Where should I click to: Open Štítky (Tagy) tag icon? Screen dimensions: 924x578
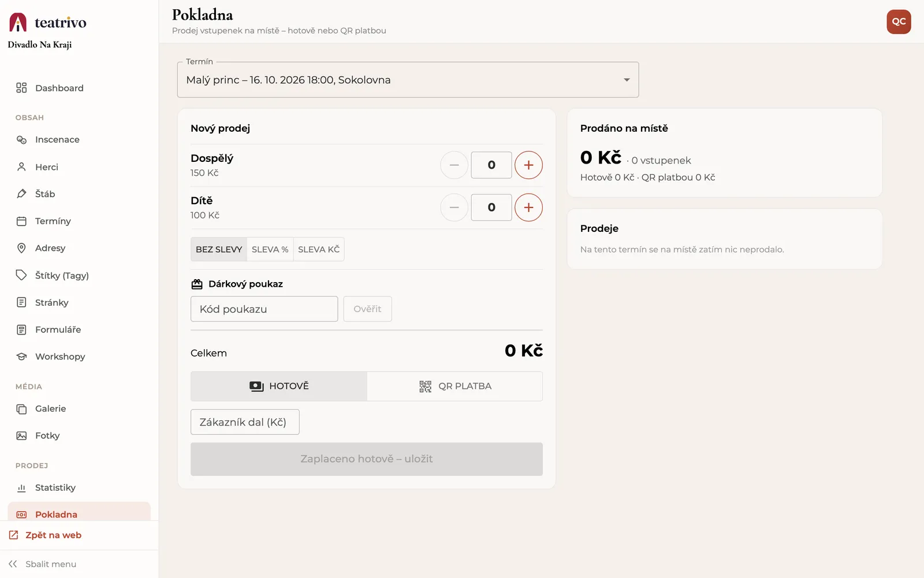click(21, 275)
